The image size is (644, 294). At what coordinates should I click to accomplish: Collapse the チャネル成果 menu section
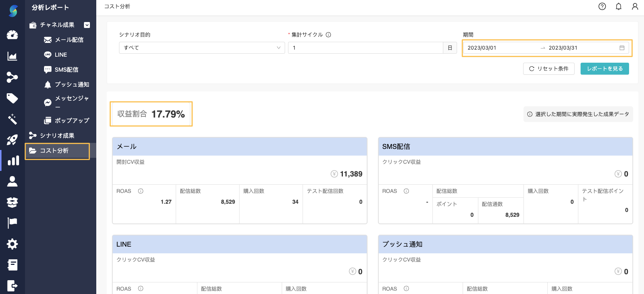pos(87,25)
